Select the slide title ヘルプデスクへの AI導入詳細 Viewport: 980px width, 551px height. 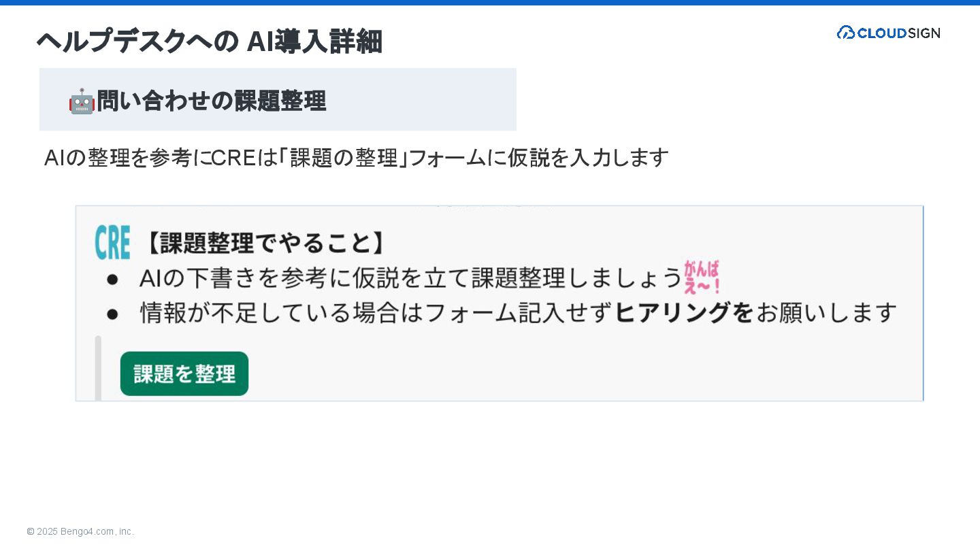point(209,41)
